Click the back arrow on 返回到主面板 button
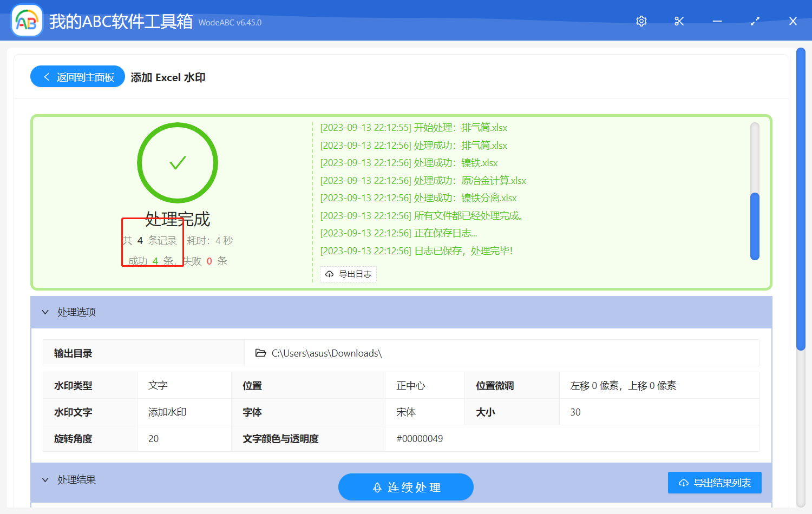The height and width of the screenshot is (514, 812). [x=46, y=76]
